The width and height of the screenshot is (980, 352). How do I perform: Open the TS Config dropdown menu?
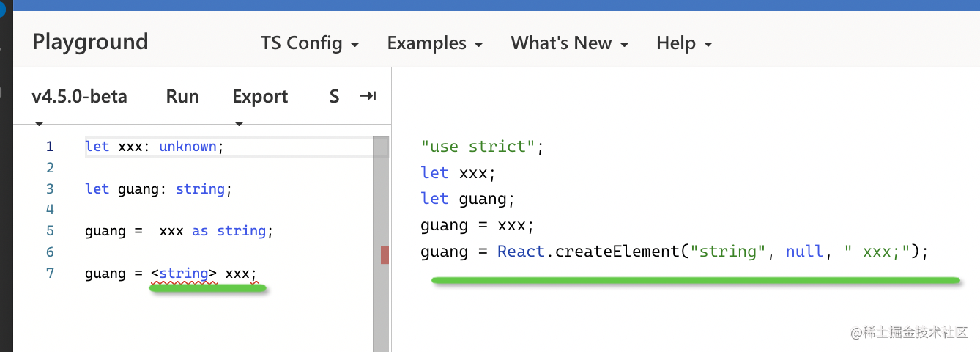tap(310, 43)
